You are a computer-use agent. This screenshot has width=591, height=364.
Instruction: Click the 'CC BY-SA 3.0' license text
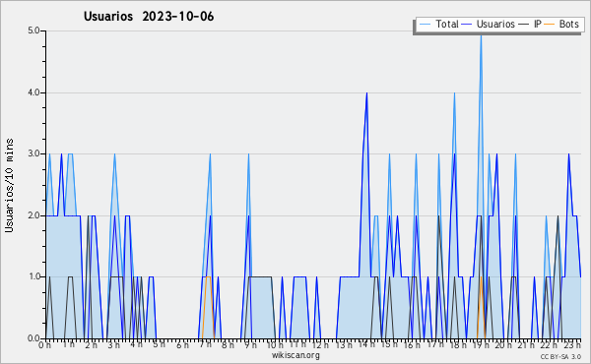pyautogui.click(x=560, y=357)
